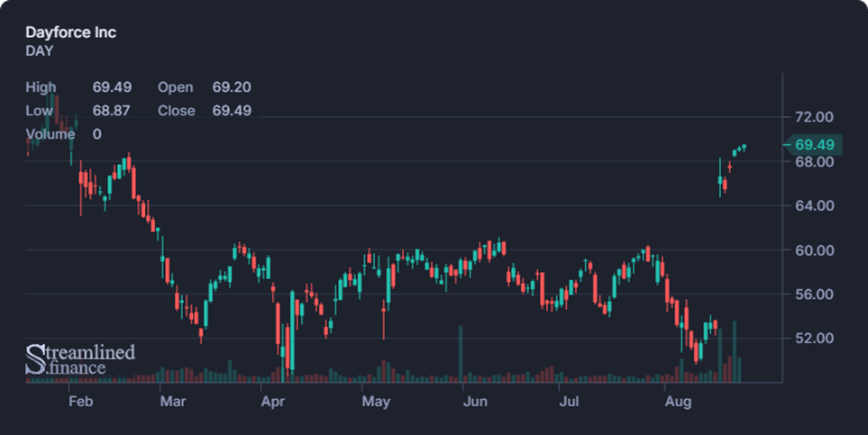Click the Open label in the legend
The image size is (868, 435).
[x=176, y=87]
